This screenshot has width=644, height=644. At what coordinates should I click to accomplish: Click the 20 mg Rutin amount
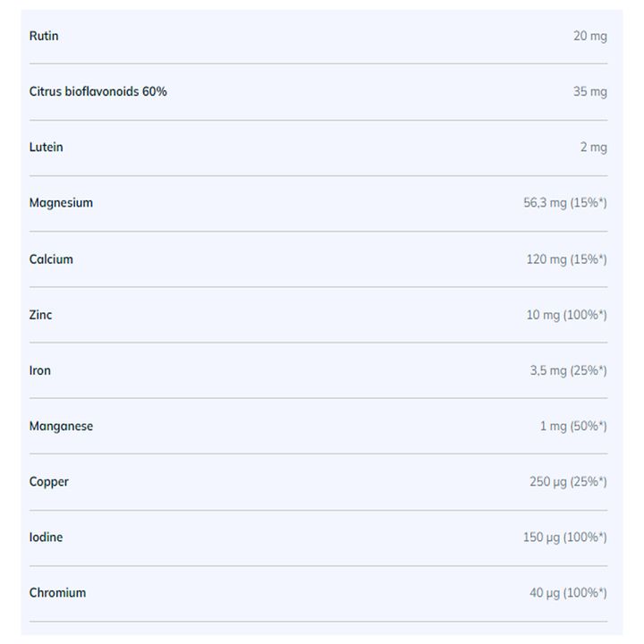(590, 36)
